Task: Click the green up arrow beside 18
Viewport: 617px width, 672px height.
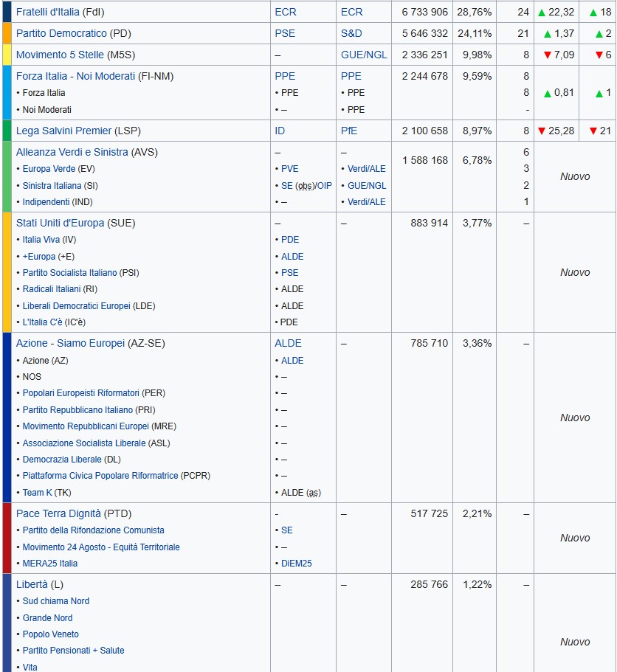Action: pos(593,13)
